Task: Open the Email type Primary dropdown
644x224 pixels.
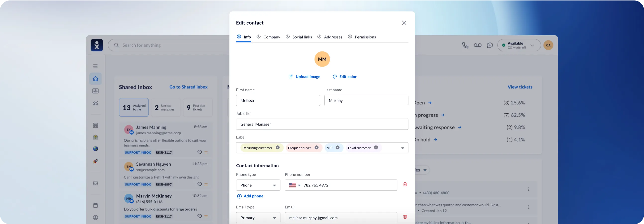Action: tap(258, 218)
